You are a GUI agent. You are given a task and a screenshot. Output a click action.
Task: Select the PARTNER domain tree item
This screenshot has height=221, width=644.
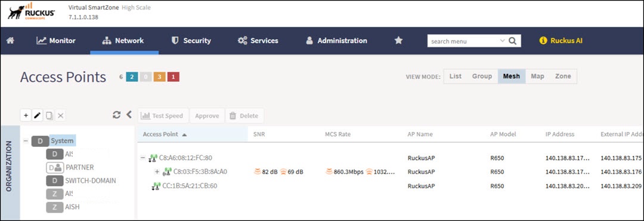click(x=80, y=167)
